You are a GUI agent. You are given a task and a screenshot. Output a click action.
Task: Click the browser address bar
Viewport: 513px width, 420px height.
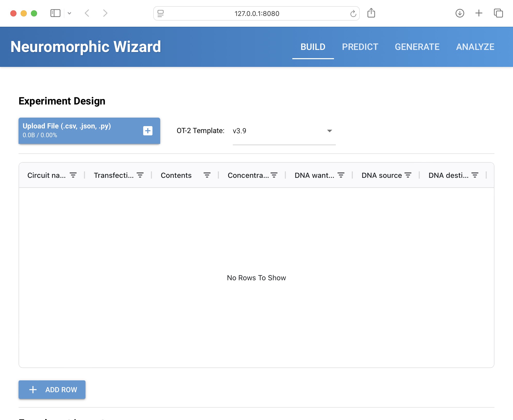pos(256,13)
